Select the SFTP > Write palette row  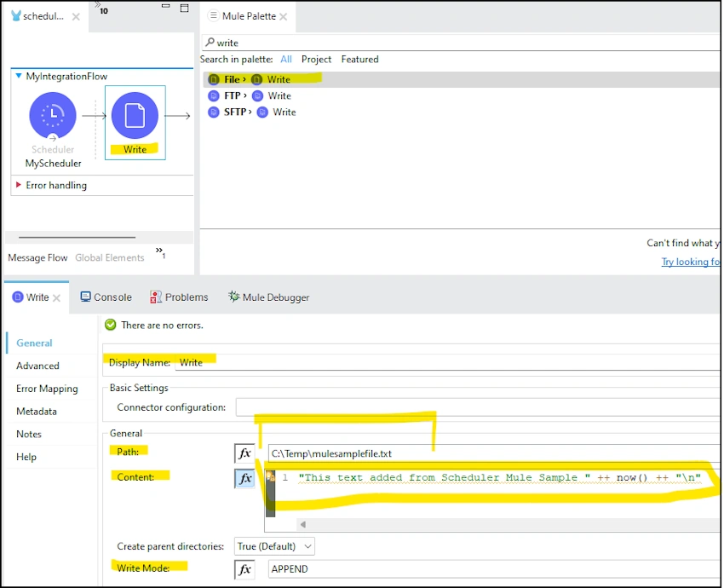[461, 112]
